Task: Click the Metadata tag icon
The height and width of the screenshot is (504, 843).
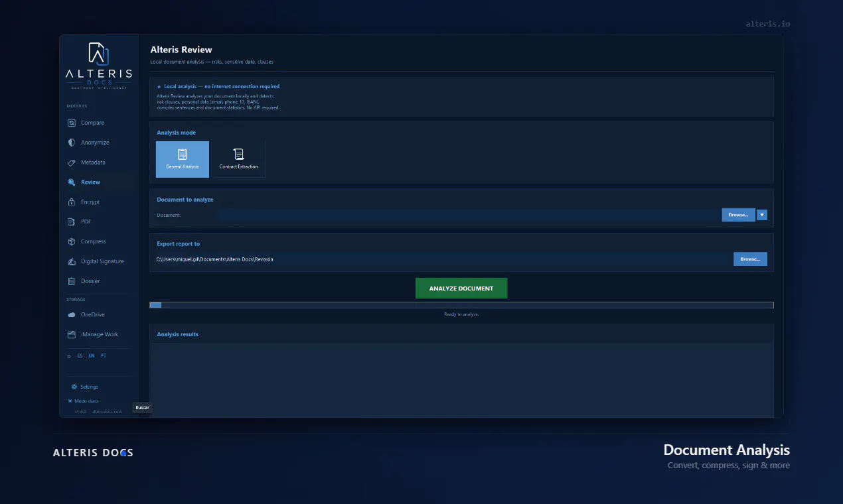Action: 72,162
